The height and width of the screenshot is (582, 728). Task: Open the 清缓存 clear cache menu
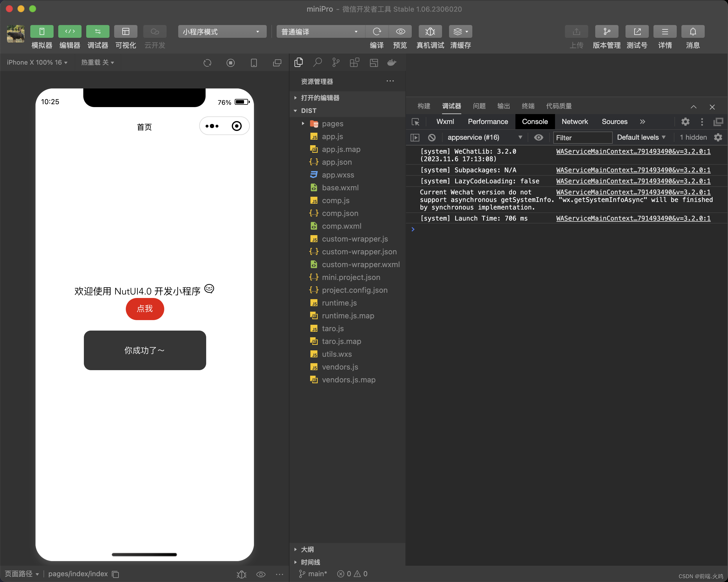point(461,32)
